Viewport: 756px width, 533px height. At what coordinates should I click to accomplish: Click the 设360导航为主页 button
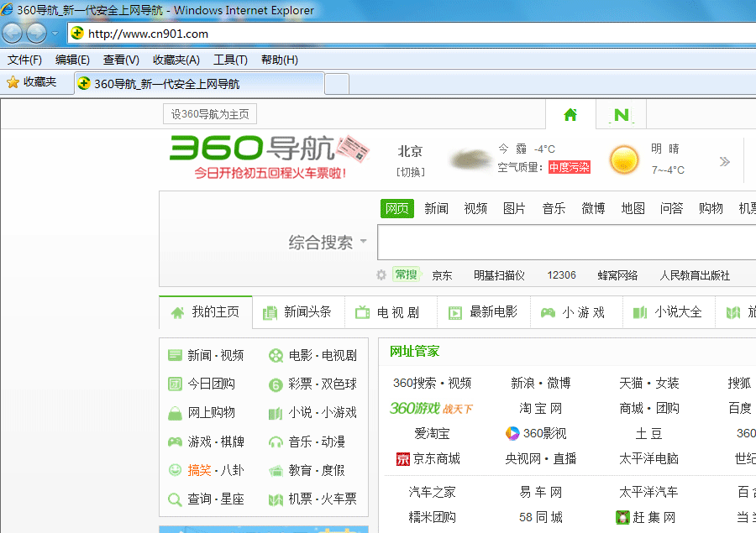210,114
